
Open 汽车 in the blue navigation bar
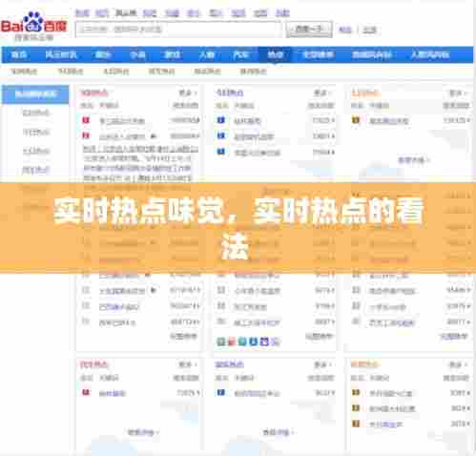pyautogui.click(x=240, y=55)
